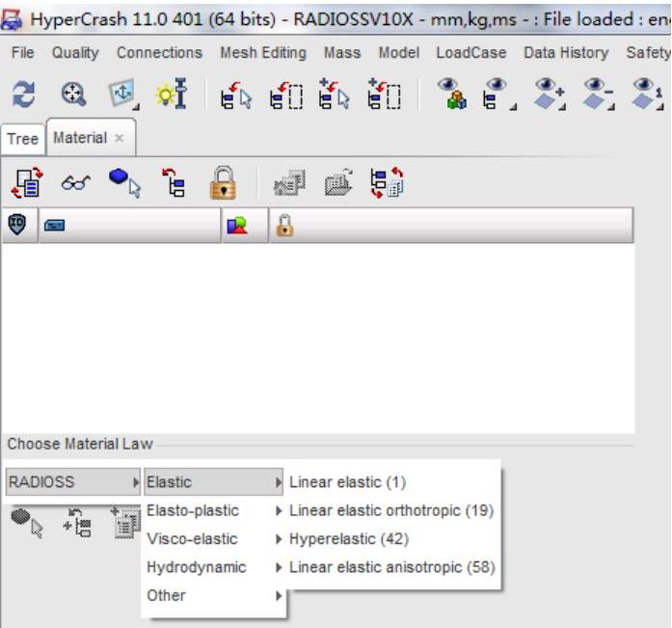Click eye plus show-add elements icon

pos(550,94)
